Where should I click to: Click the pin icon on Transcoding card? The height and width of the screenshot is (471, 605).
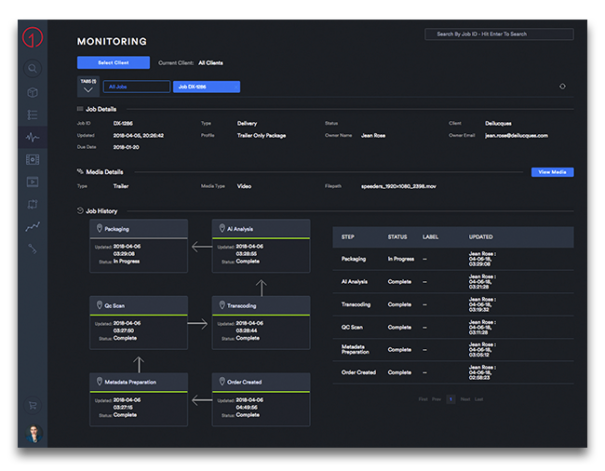[x=222, y=305]
